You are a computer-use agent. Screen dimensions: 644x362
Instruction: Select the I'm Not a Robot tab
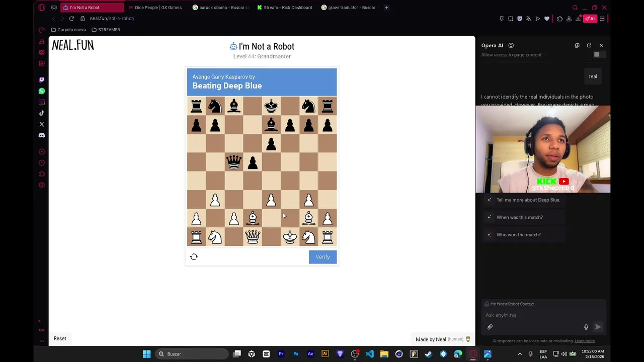pos(92,8)
